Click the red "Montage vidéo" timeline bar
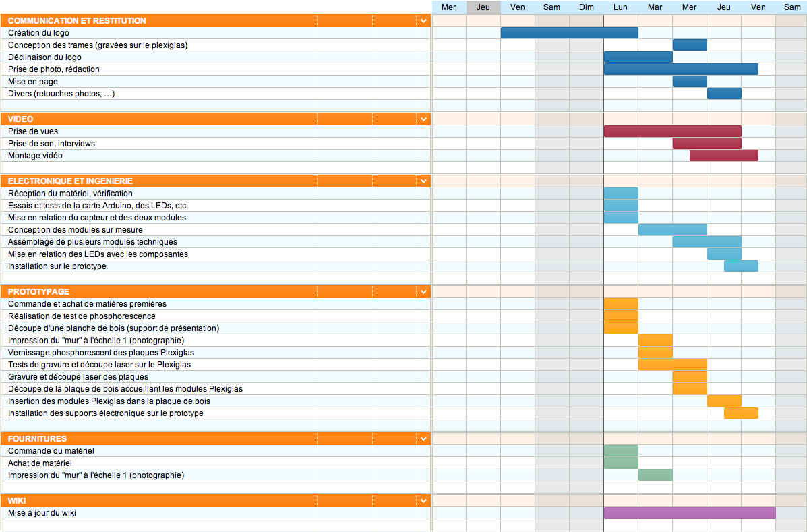Viewport: 807px width, 532px height. [723, 156]
